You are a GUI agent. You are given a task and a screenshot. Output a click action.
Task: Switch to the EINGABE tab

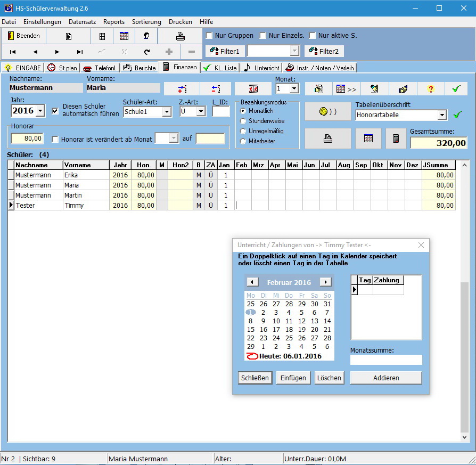(x=23, y=68)
